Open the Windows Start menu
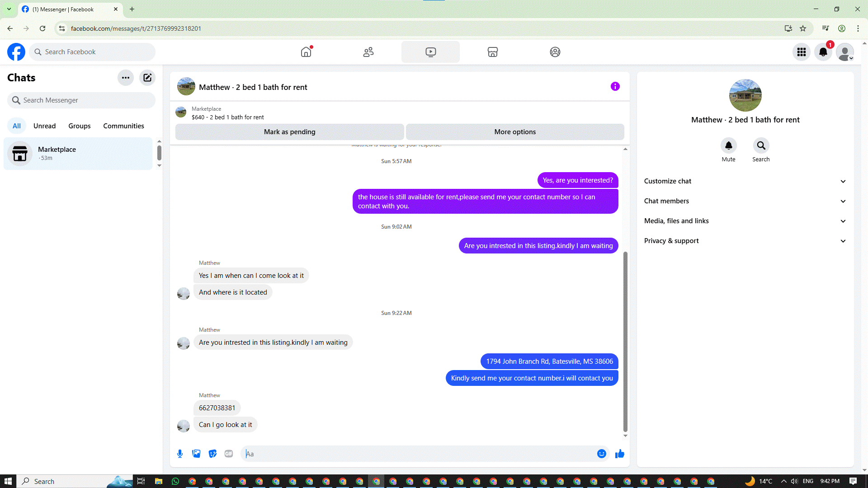 (x=8, y=481)
